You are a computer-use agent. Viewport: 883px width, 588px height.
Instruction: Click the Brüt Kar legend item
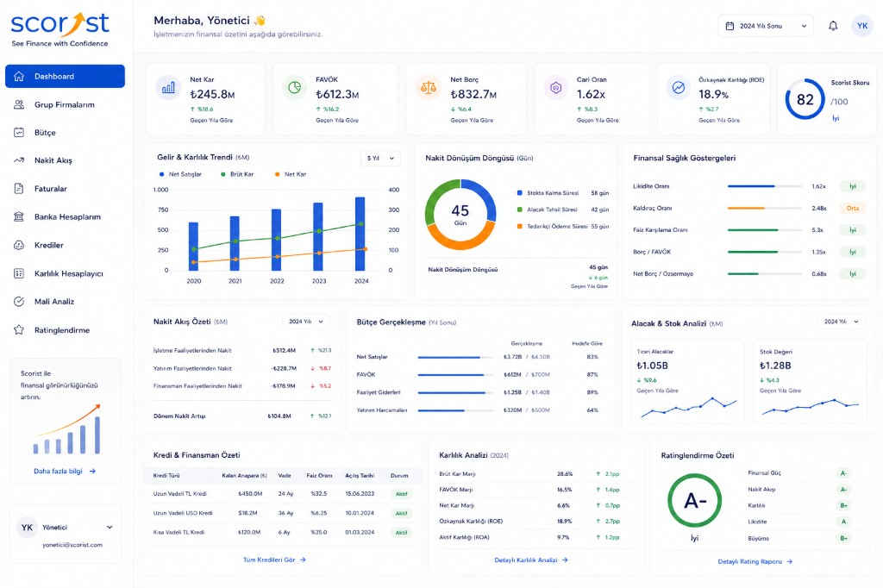[237, 174]
